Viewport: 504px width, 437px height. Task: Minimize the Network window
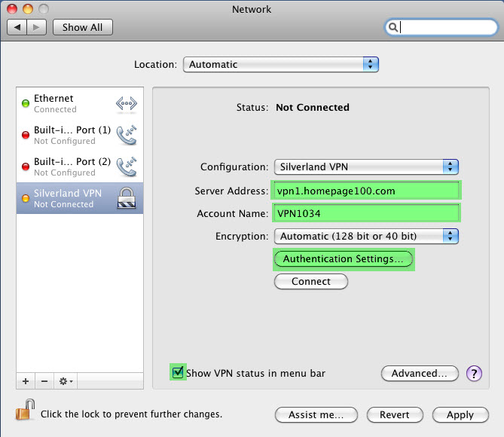28,9
